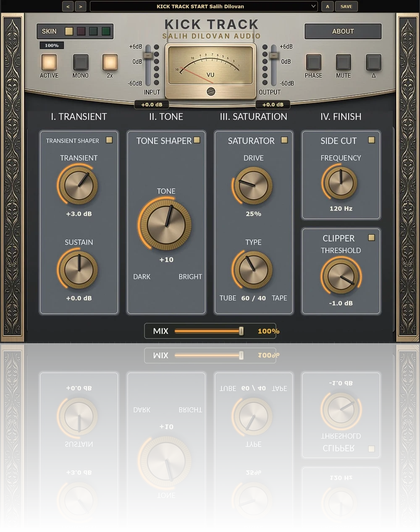This screenshot has height=532, width=420.
Task: Select the green skin swatch
Action: click(106, 31)
